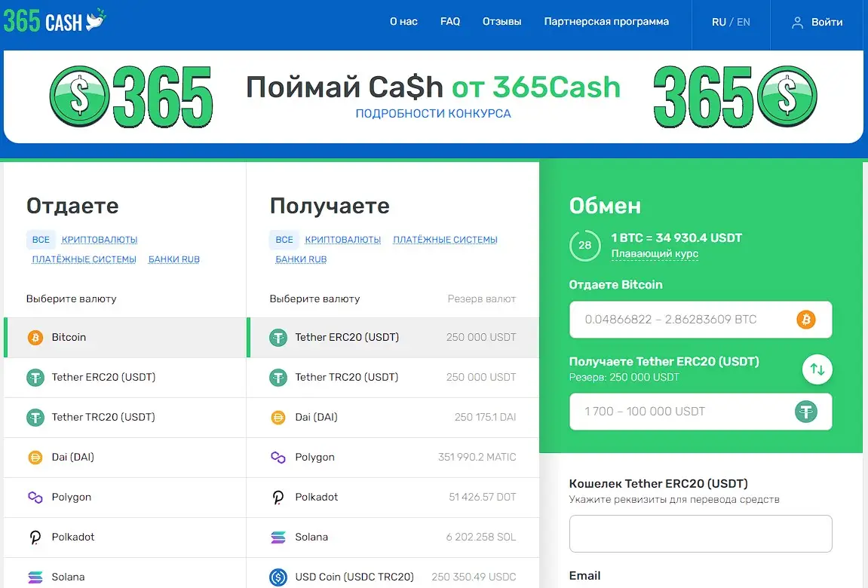Image resolution: width=868 pixels, height=588 pixels.
Task: Open the Партнерская программа page
Action: coord(606,22)
